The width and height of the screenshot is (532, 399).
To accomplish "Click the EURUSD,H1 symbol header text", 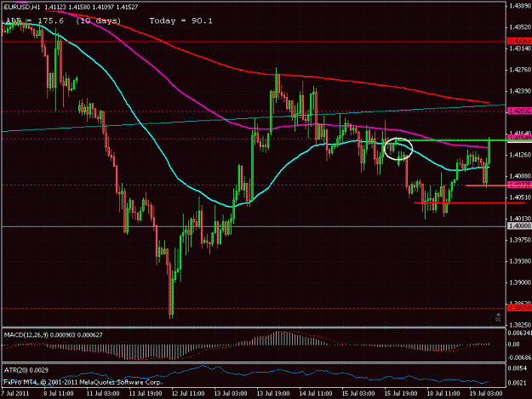I will [23, 7].
